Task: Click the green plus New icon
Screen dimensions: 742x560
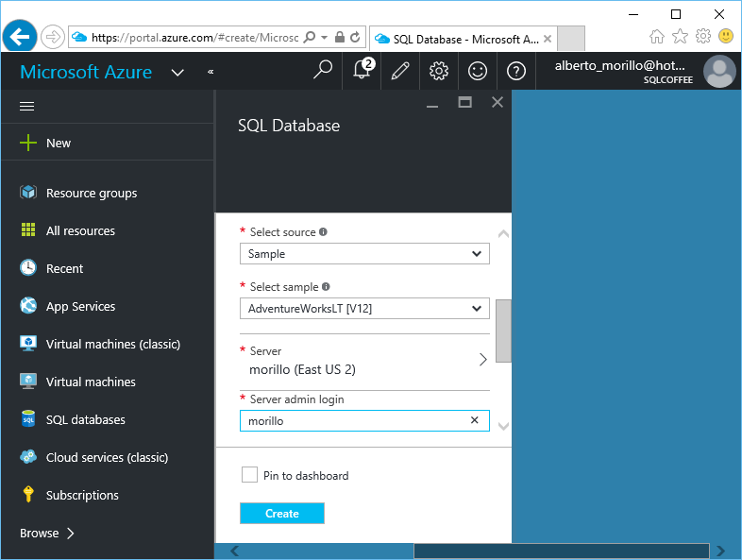Action: tap(28, 143)
